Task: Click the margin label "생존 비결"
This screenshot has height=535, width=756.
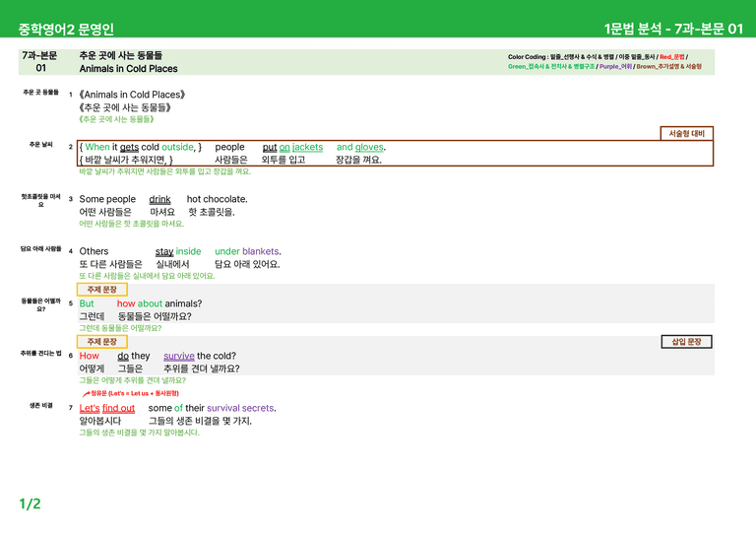Action: click(40, 405)
